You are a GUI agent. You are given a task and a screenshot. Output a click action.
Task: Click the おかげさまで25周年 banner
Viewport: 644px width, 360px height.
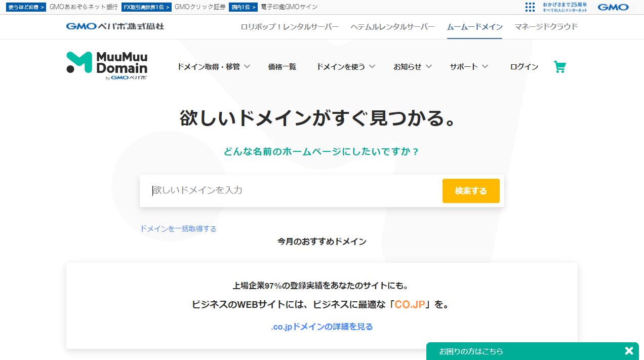click(x=565, y=7)
